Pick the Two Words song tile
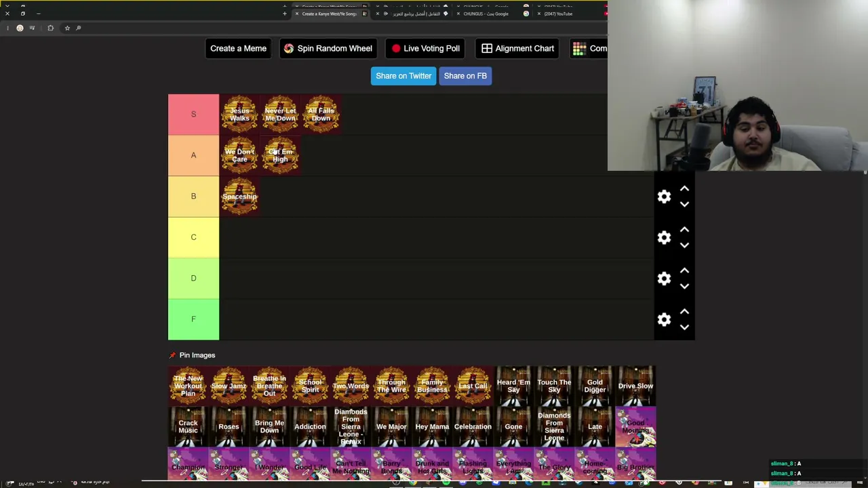 click(351, 386)
